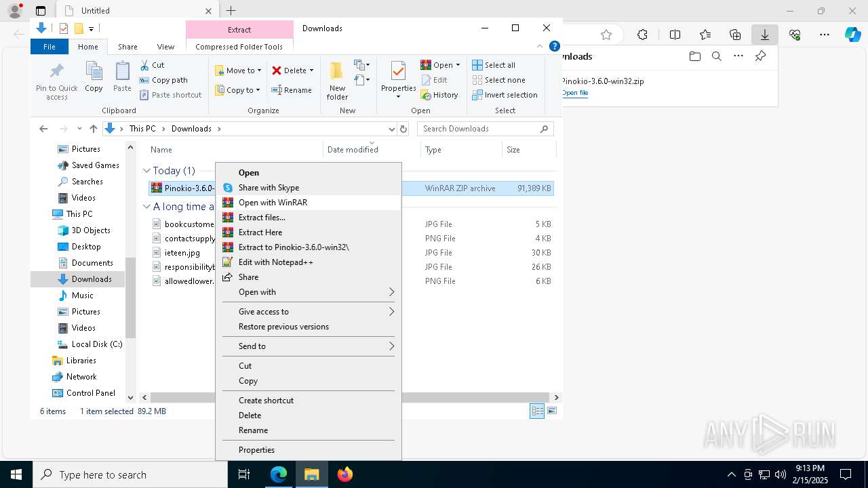
Task: Choose Extract Here from context menu
Action: pos(309,232)
